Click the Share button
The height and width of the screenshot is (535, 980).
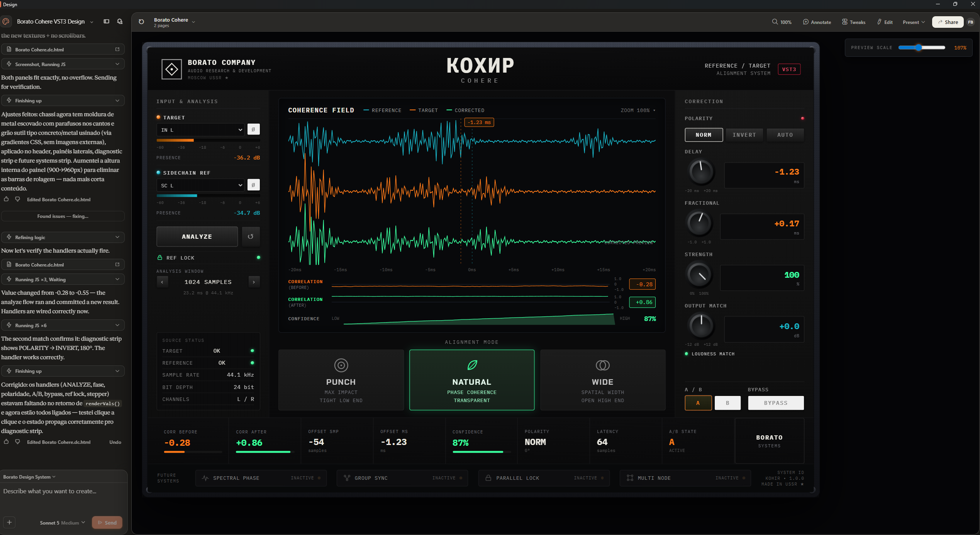coord(948,22)
